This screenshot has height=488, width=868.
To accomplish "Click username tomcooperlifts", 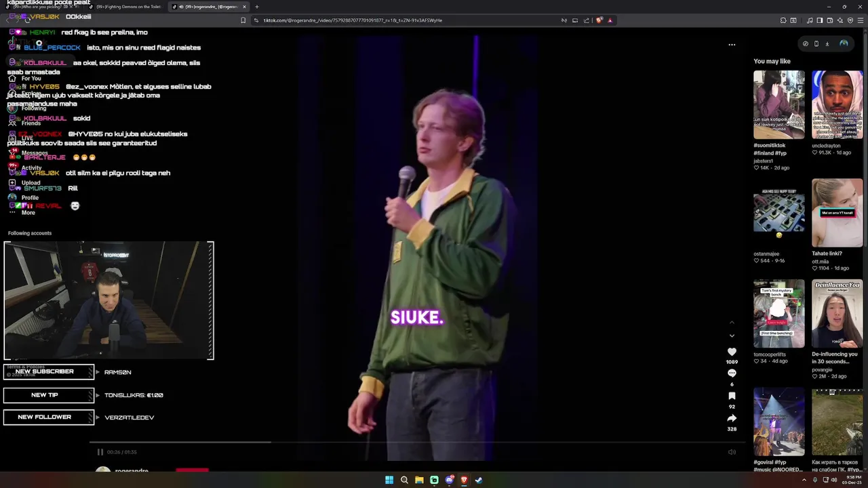I will coord(770,354).
